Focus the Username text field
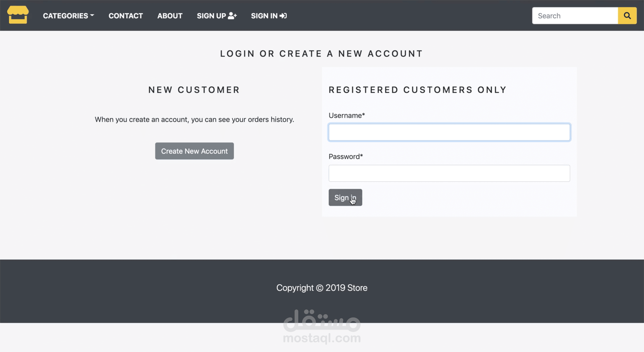 [449, 132]
